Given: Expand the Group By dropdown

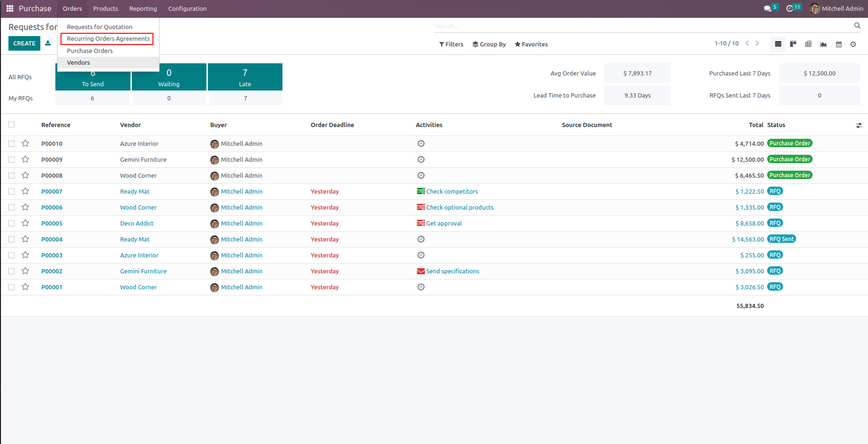Looking at the screenshot, I should [489, 44].
